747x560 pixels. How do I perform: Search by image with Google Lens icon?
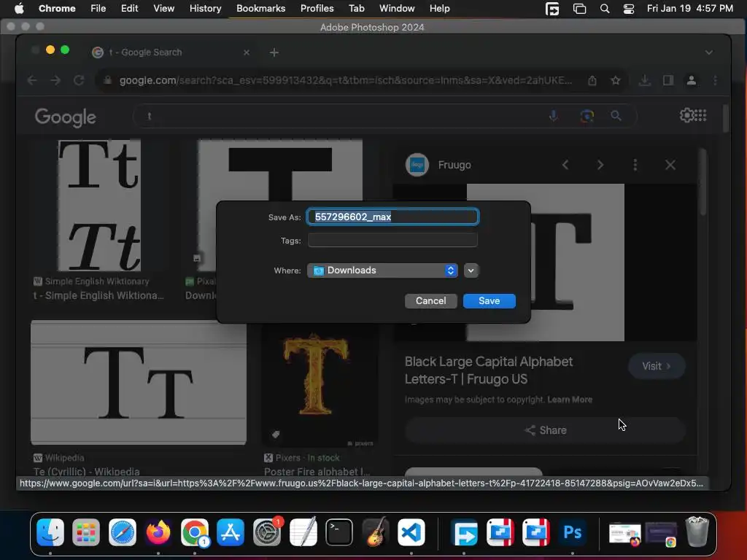click(587, 116)
